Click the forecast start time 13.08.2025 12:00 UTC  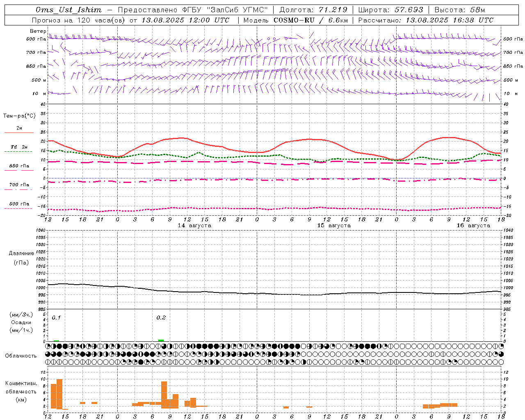click(x=185, y=20)
